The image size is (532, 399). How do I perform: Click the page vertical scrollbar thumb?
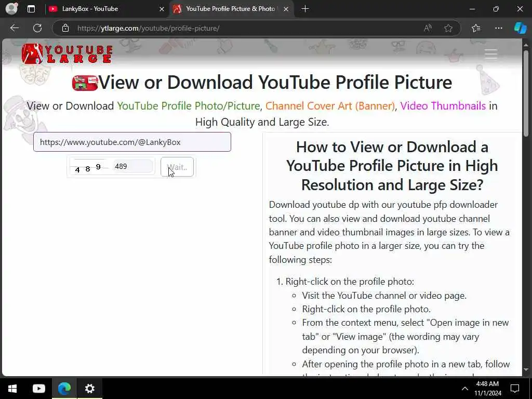[526, 94]
